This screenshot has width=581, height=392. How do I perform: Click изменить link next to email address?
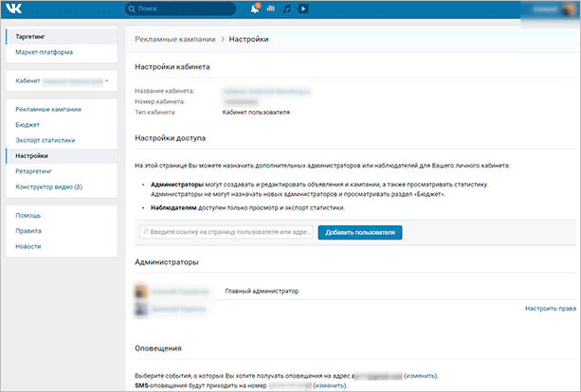coord(420,376)
